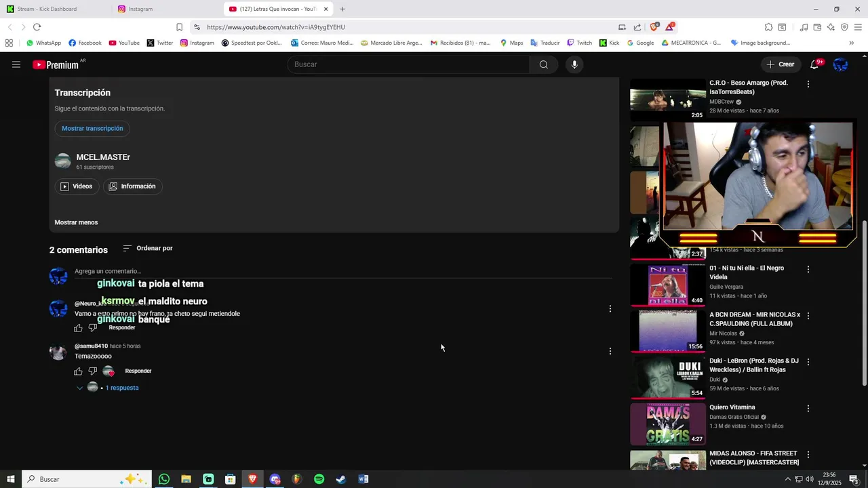Expand the bookmarks overflow chevron
868x488 pixels.
pos(851,43)
